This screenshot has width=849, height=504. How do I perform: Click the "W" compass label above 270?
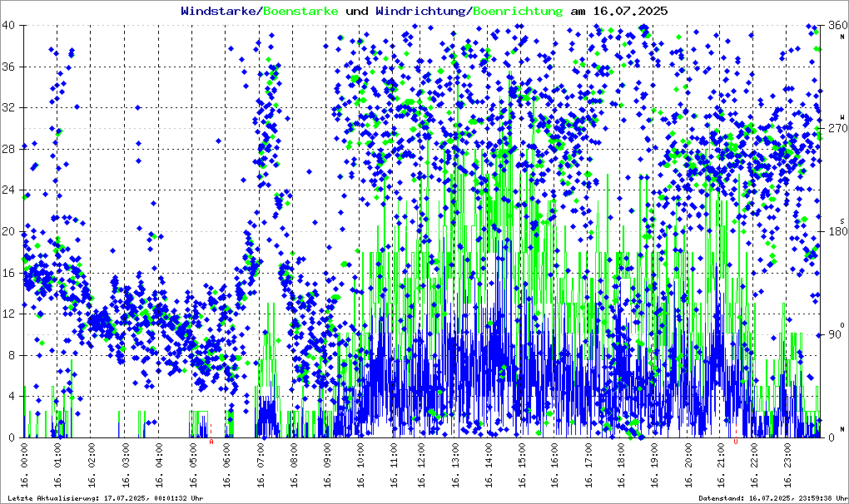pos(842,116)
